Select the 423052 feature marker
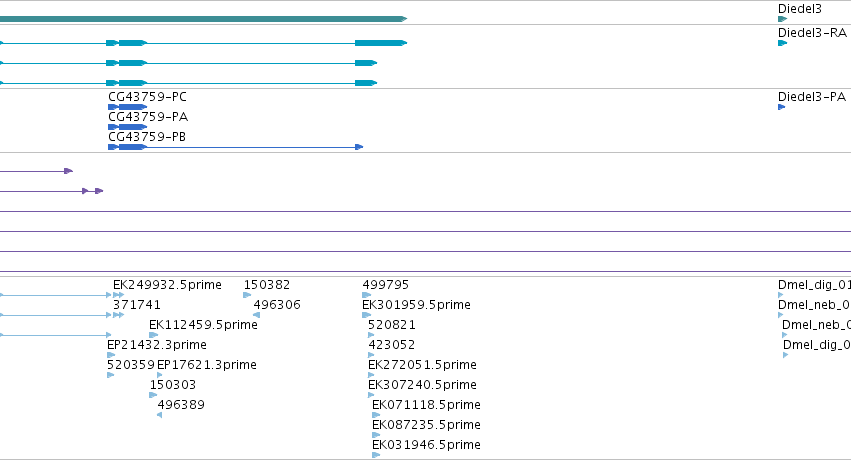 click(371, 355)
